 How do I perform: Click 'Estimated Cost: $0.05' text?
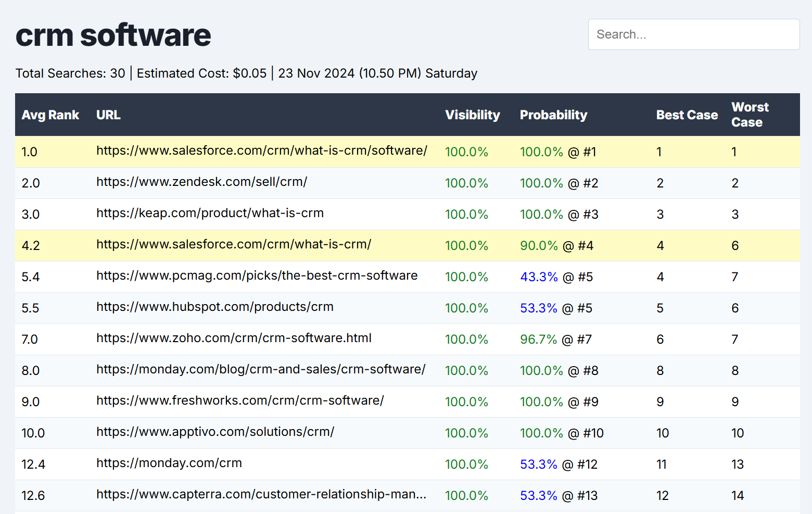pyautogui.click(x=201, y=73)
